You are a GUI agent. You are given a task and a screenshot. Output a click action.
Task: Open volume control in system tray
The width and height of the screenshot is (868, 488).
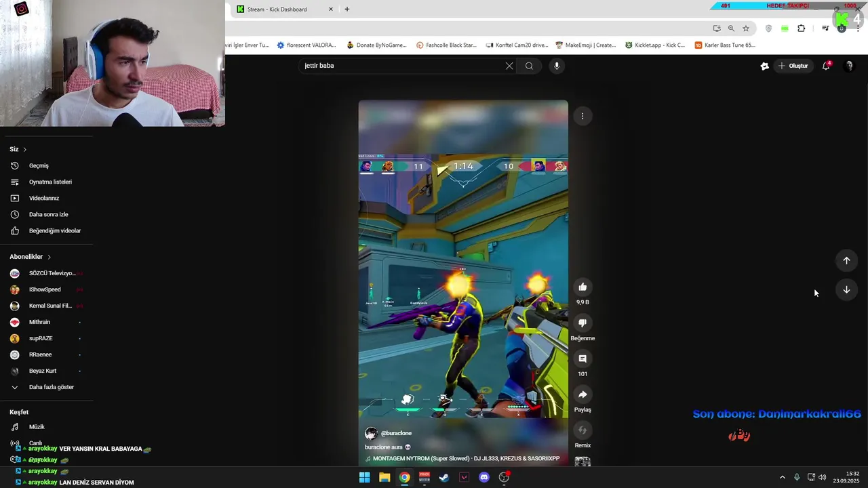point(823,477)
